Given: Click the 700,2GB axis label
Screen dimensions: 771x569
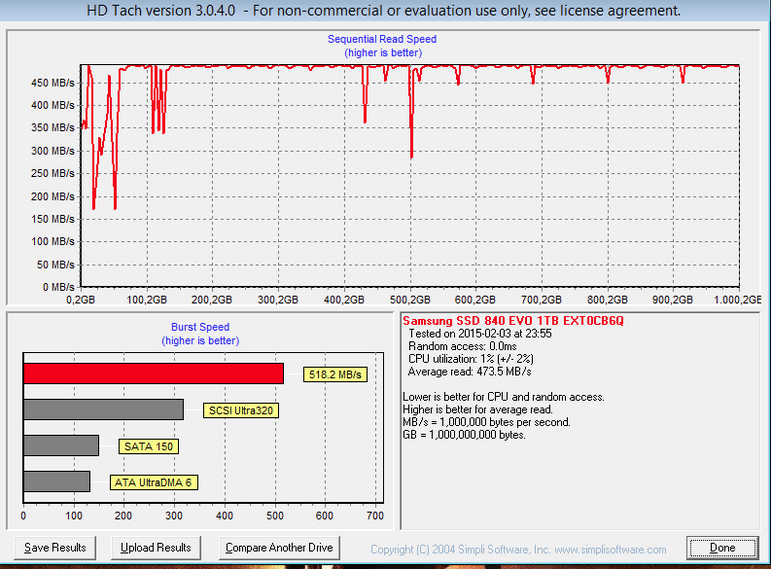Looking at the screenshot, I should 541,299.
